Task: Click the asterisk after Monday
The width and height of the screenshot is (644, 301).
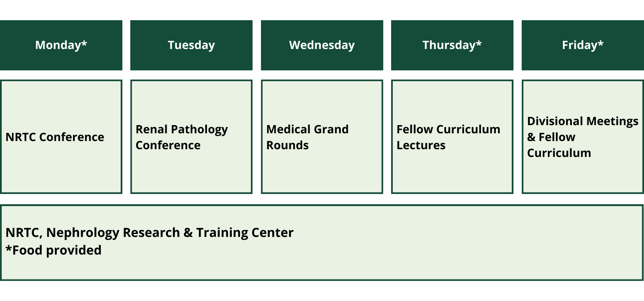Action: tap(85, 43)
